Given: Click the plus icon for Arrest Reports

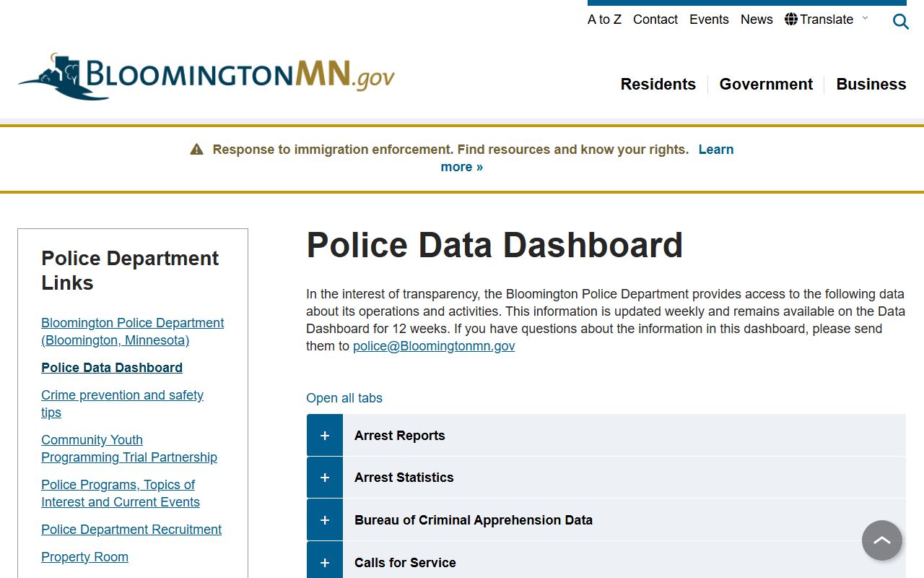Looking at the screenshot, I should click(325, 436).
